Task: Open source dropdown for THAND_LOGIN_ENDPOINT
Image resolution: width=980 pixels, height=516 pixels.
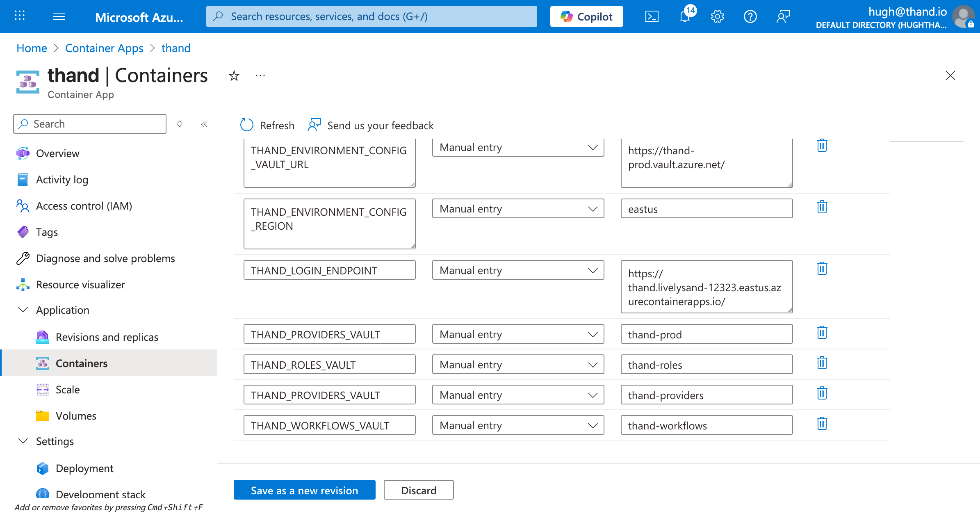Action: [518, 270]
